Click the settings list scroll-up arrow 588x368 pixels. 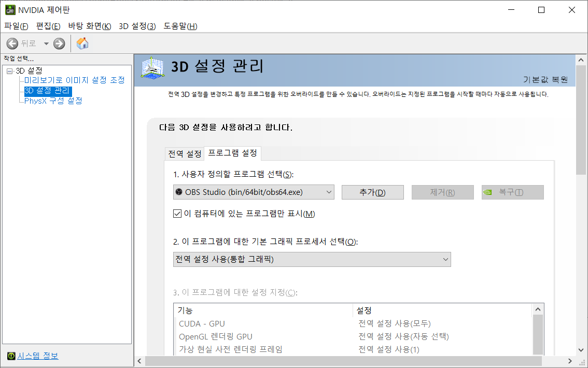coord(538,309)
